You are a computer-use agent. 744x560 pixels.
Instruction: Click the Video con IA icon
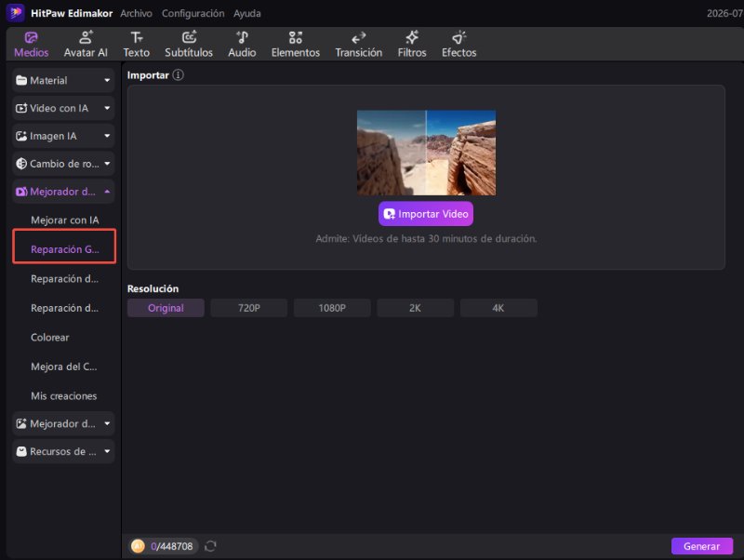point(21,108)
